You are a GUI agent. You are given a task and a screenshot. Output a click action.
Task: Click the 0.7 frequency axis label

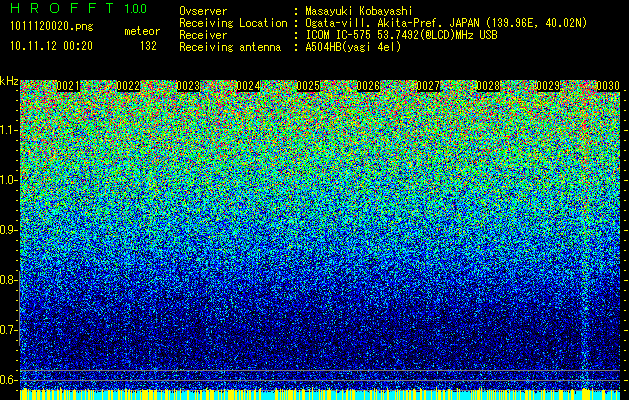8,330
